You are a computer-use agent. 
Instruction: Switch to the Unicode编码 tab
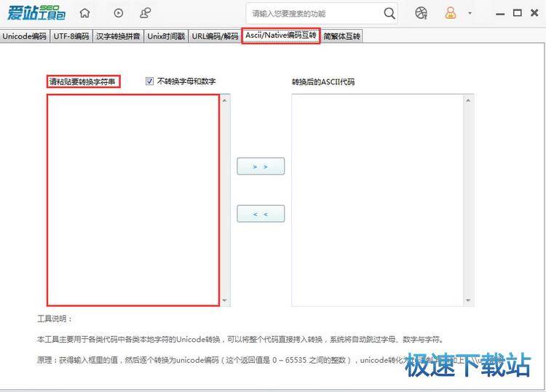tap(24, 36)
